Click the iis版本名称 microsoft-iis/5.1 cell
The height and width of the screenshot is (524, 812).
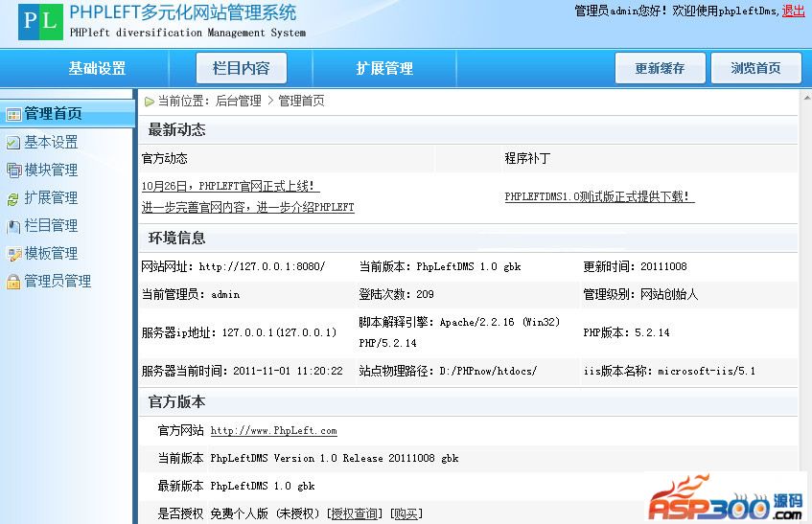pos(669,371)
